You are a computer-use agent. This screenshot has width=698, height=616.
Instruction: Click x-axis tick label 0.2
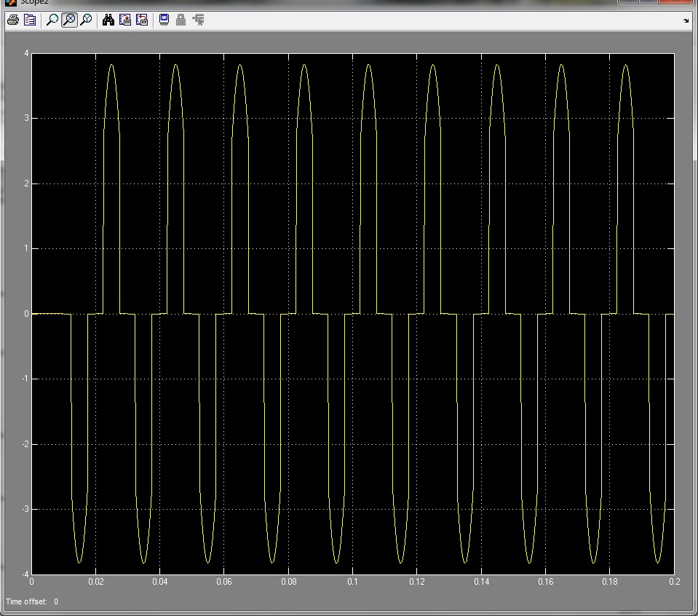coord(675,582)
